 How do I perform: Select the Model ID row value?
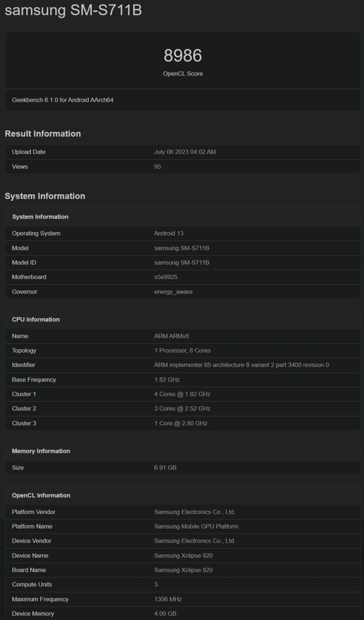(x=182, y=263)
